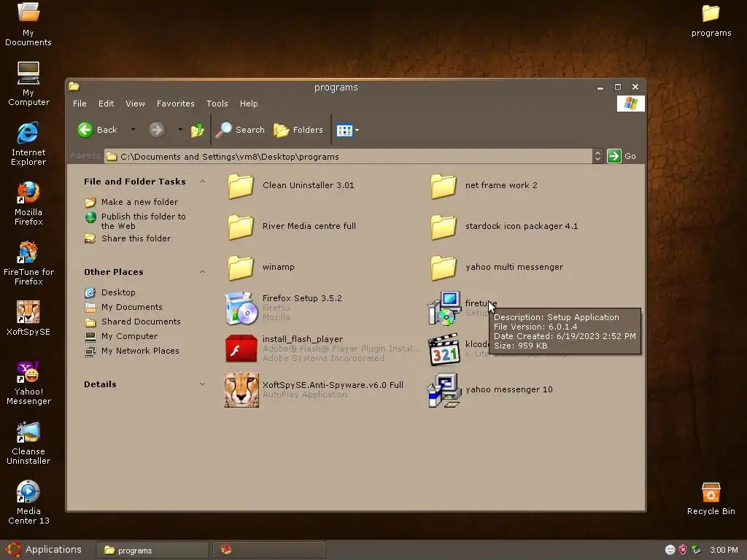747x560 pixels.
Task: Select the winamp folder
Action: coord(261,267)
